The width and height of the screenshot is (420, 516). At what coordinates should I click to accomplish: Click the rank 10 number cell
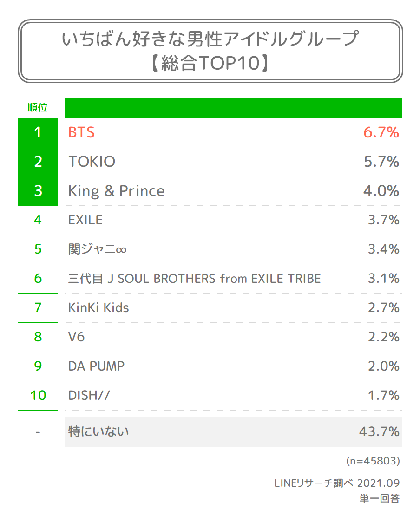click(x=38, y=395)
